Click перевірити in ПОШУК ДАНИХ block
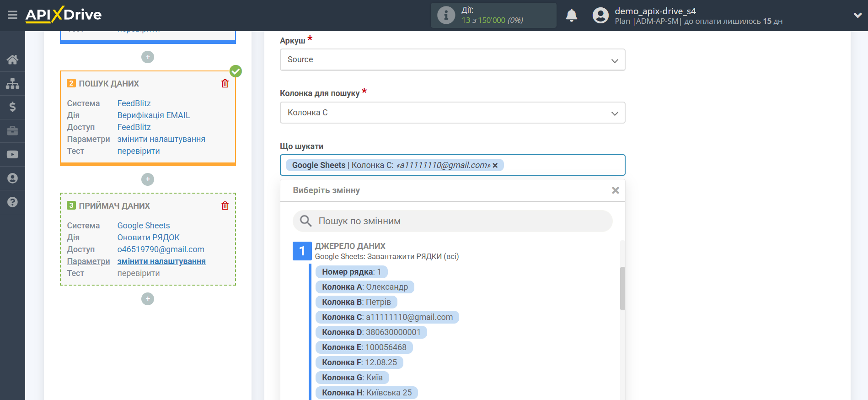 [x=139, y=151]
